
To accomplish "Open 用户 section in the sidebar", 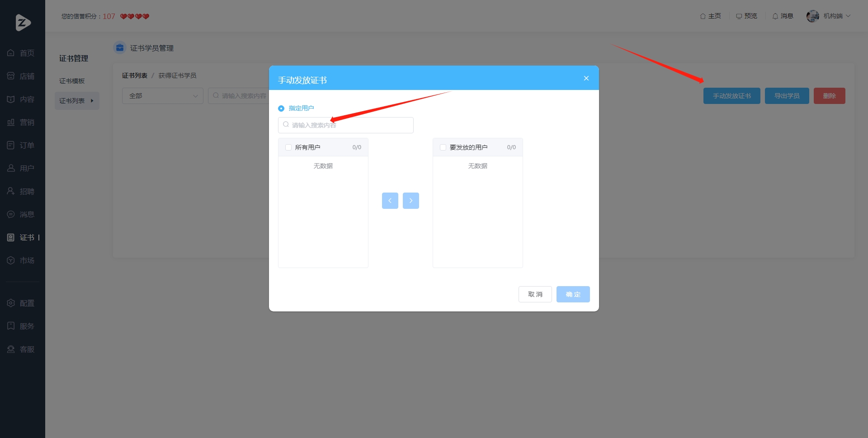I will click(21, 169).
